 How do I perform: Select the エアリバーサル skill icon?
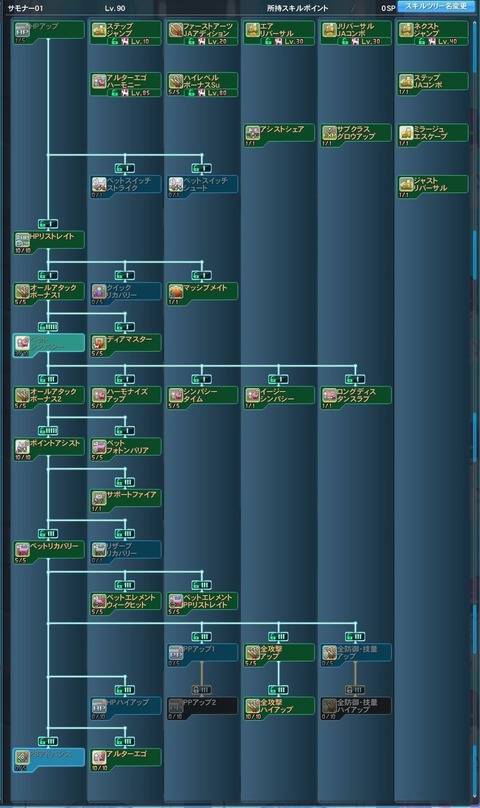252,29
